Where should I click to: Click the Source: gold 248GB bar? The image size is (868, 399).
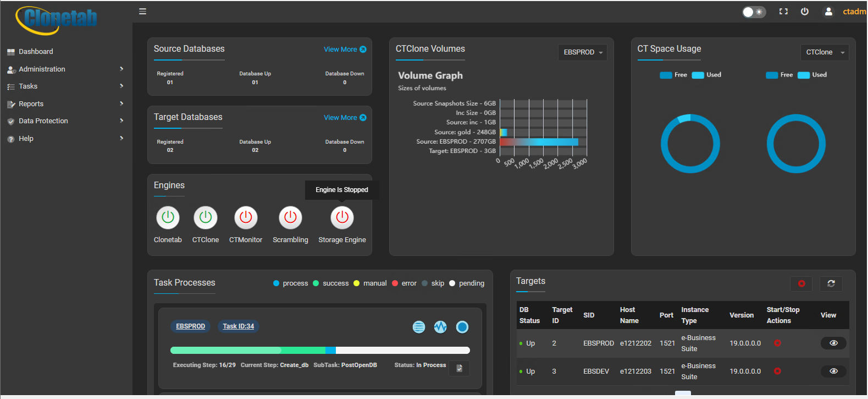pyautogui.click(x=503, y=132)
